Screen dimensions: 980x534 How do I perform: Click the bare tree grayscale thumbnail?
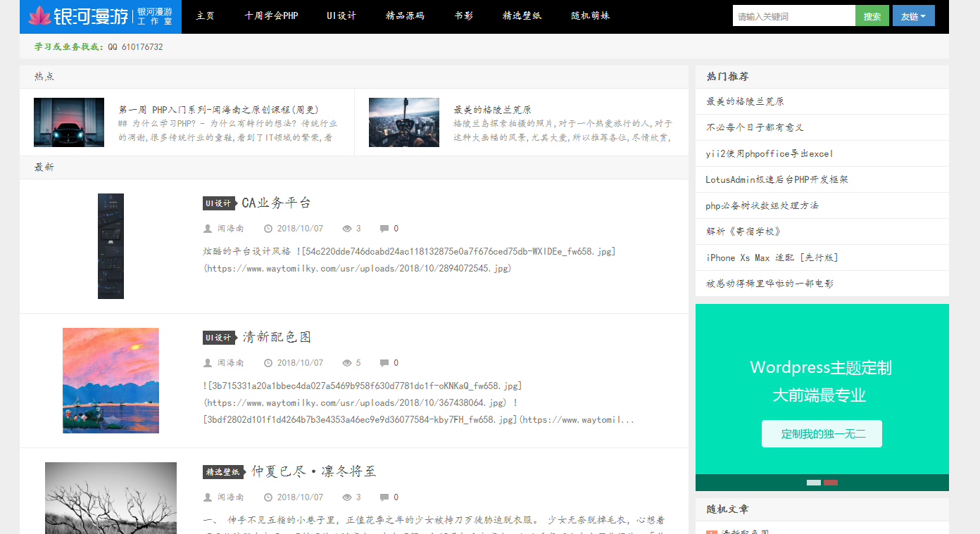[111, 497]
